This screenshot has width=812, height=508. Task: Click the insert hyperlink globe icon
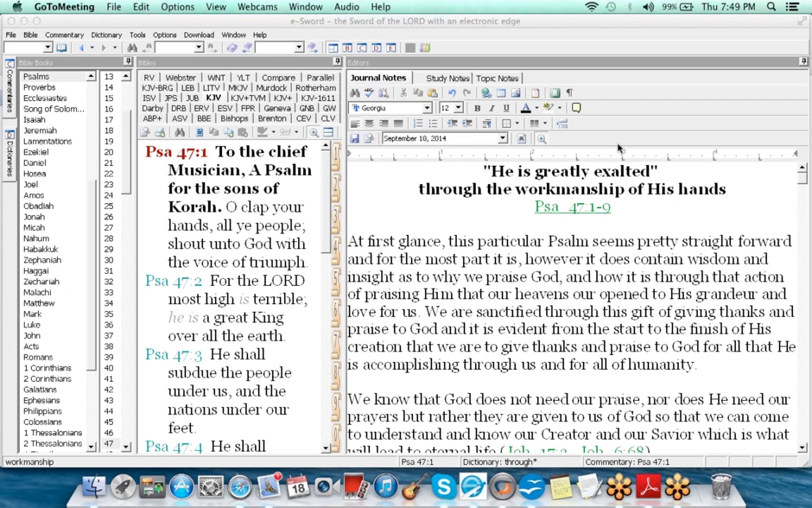(486, 93)
